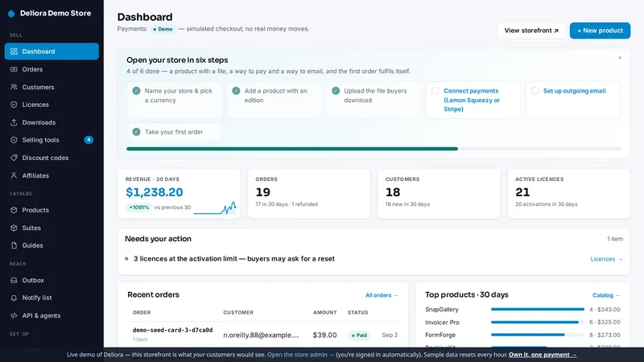The image size is (644, 362).
Task: Click the Discount codes tag icon
Action: 14,158
